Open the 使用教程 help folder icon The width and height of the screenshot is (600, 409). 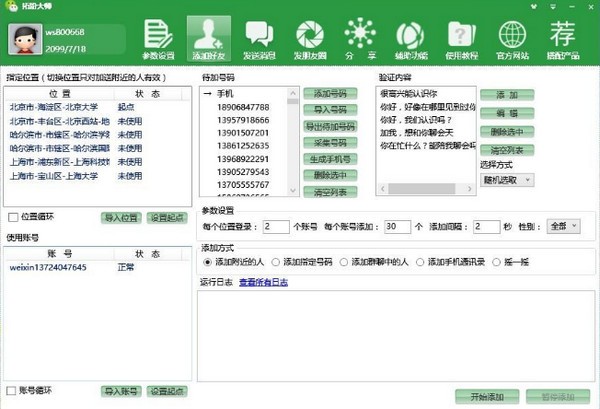click(x=461, y=39)
